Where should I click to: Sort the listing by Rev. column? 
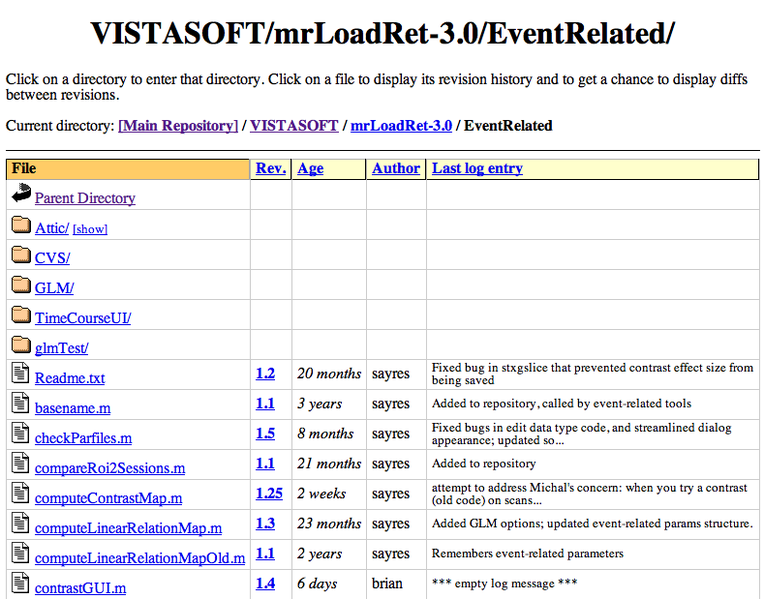[x=270, y=168]
